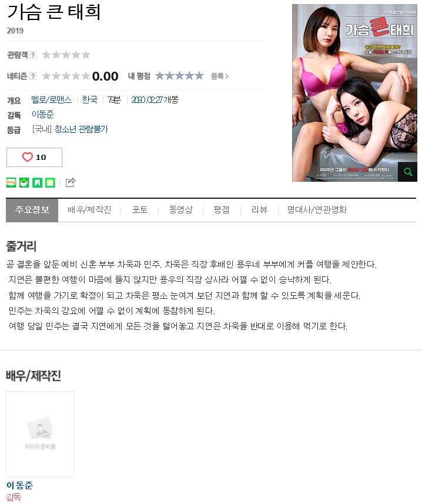Image resolution: width=422 pixels, height=504 pixels.
Task: Click the 등록 rating submit link
Action: pos(220,76)
